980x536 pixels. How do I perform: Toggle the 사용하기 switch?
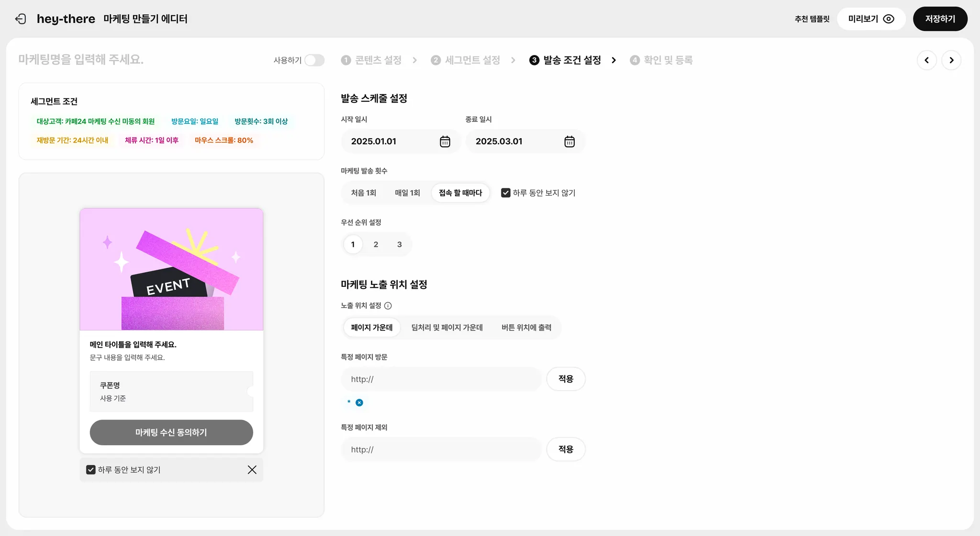314,60
